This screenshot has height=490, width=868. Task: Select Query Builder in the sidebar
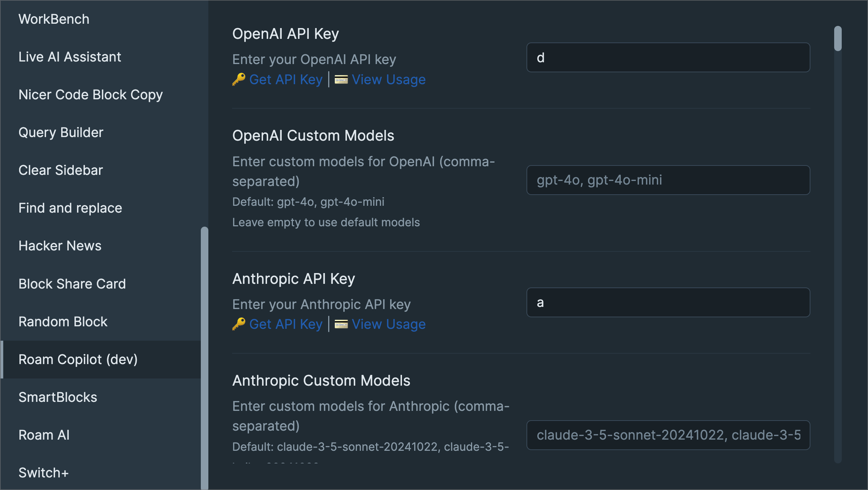pos(61,132)
